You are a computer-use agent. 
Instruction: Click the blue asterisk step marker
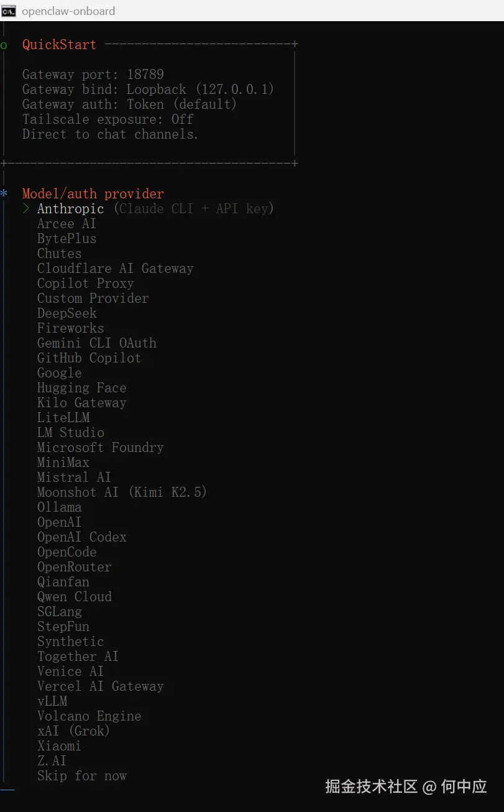click(x=4, y=194)
